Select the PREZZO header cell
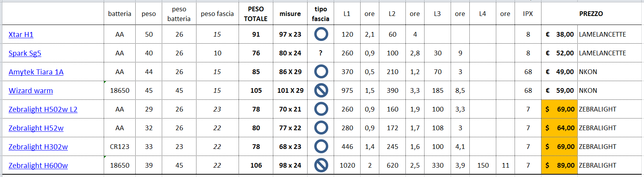644x177 pixels. [591, 14]
